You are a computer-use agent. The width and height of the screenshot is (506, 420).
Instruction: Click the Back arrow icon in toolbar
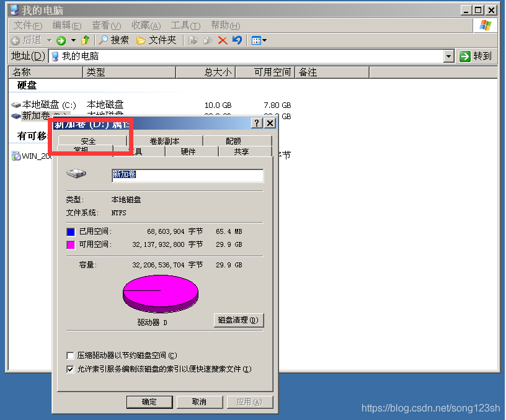(15, 41)
